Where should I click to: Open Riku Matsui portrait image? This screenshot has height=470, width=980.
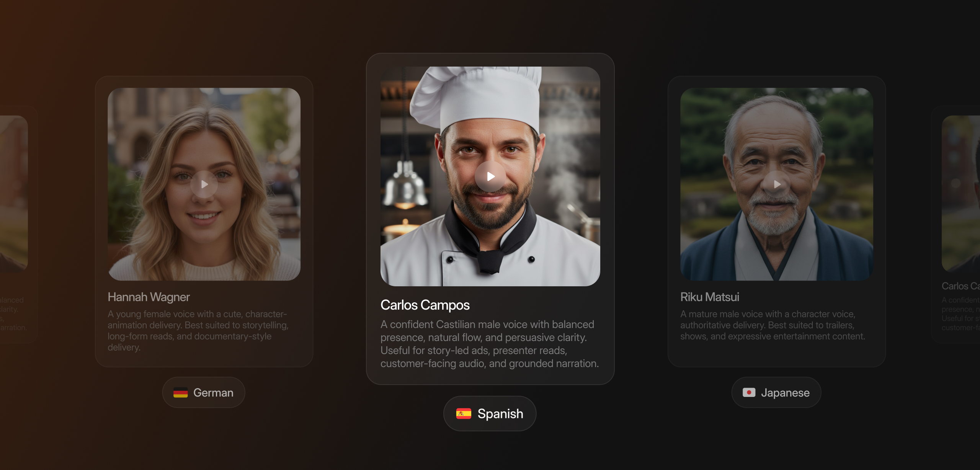pyautogui.click(x=777, y=184)
